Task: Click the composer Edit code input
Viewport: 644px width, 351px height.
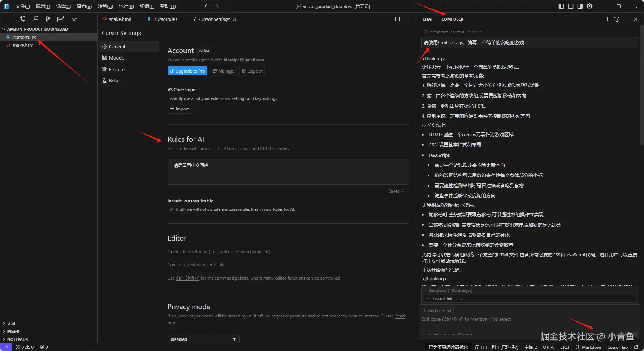Action: click(x=529, y=319)
